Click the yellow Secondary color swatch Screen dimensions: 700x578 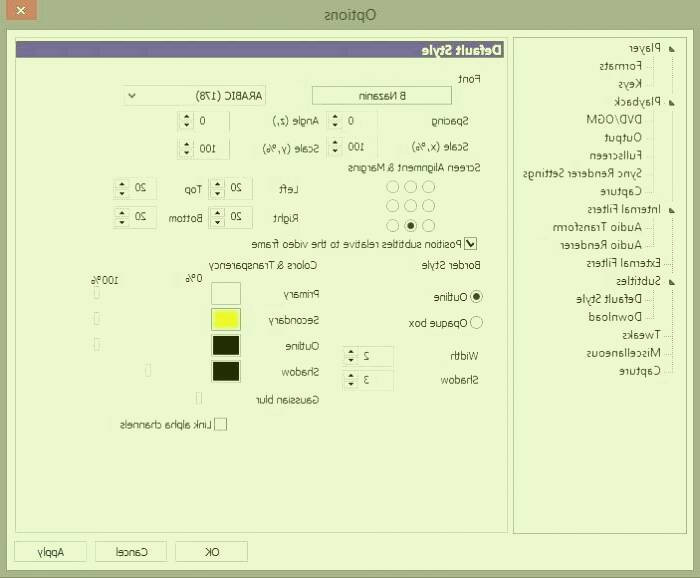point(226,320)
